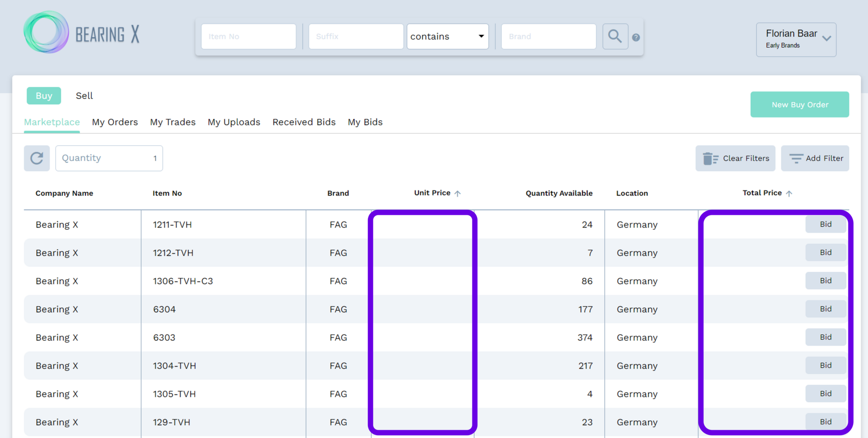Bid on item 129-TVH
Image resolution: width=868 pixels, height=438 pixels.
coord(826,422)
